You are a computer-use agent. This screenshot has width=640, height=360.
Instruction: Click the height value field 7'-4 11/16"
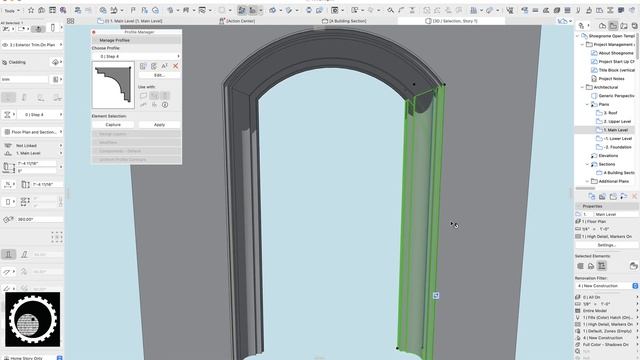click(x=36, y=163)
